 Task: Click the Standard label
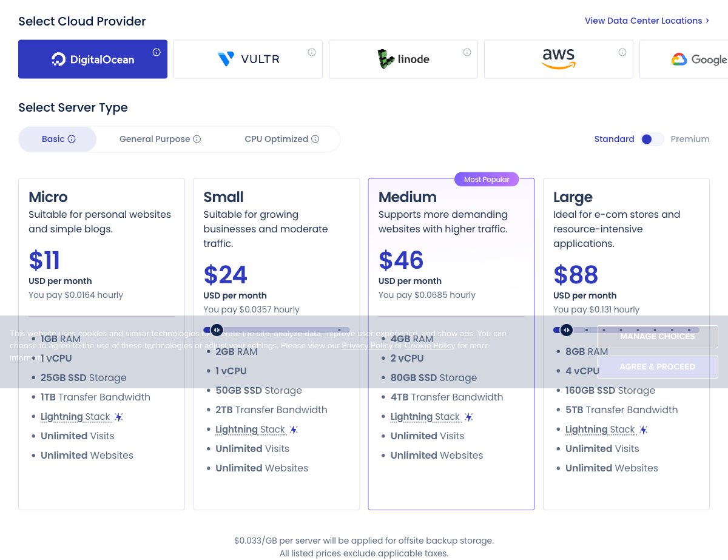point(614,139)
